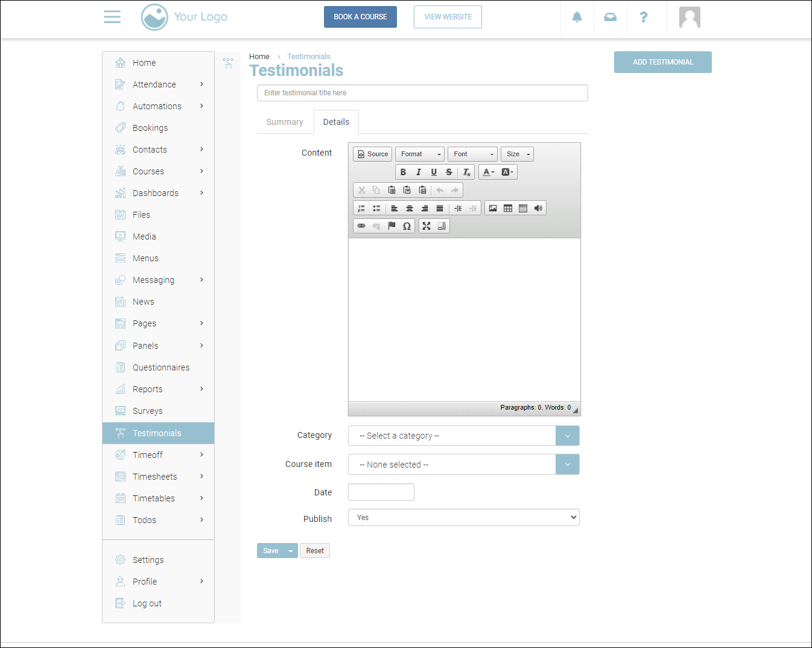Insert an image into the content
This screenshot has height=648, width=812.
[493, 208]
